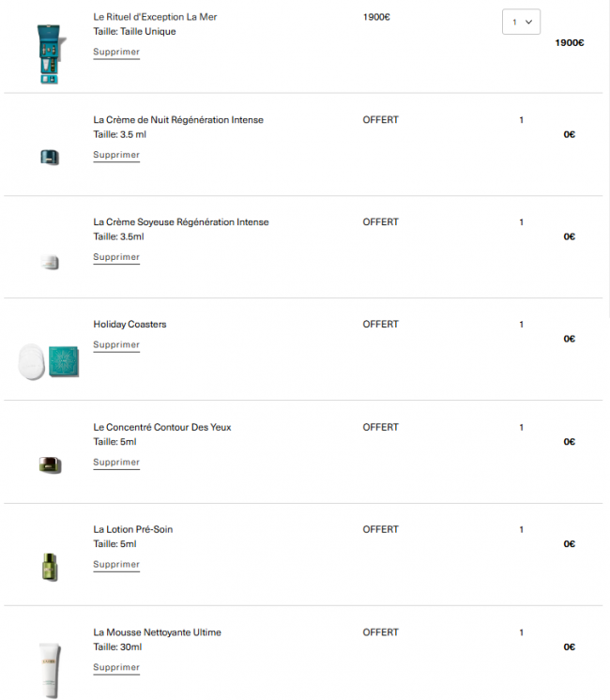Click Le Rituel d'Exception La Mer gift set image

click(50, 53)
